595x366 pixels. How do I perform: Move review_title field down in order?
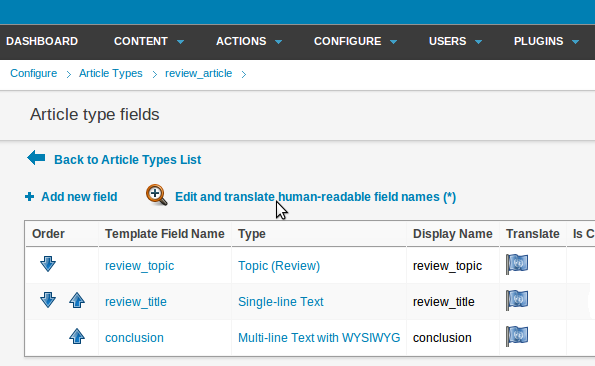[48, 300]
